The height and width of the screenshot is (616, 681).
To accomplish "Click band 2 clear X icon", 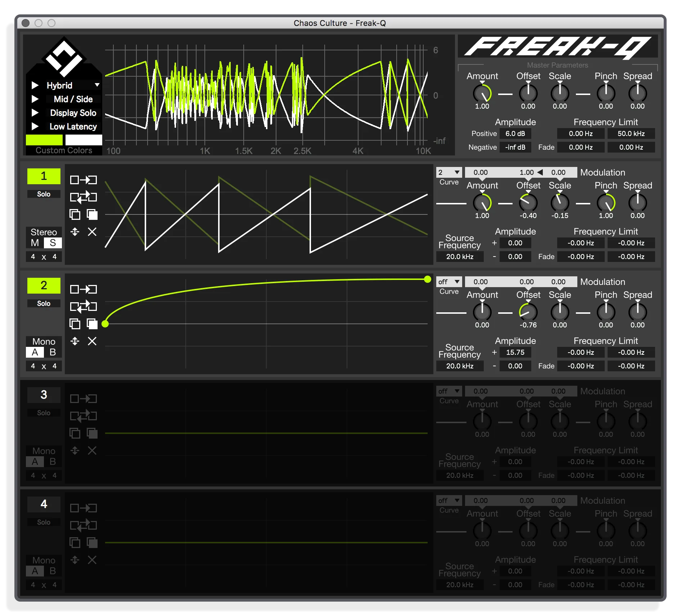I will pyautogui.click(x=92, y=341).
